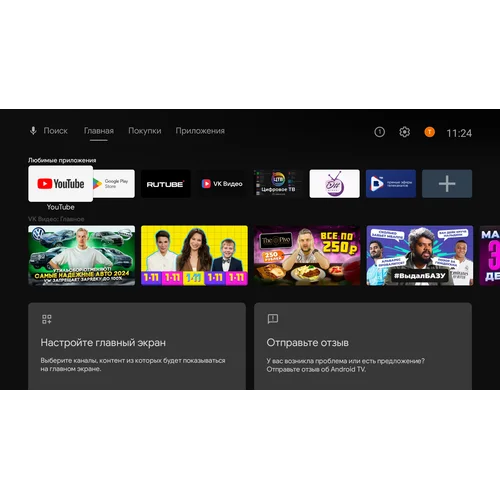This screenshot has width=500, height=500.
Task: Open the purple TV antenna app tile
Action: (x=335, y=184)
